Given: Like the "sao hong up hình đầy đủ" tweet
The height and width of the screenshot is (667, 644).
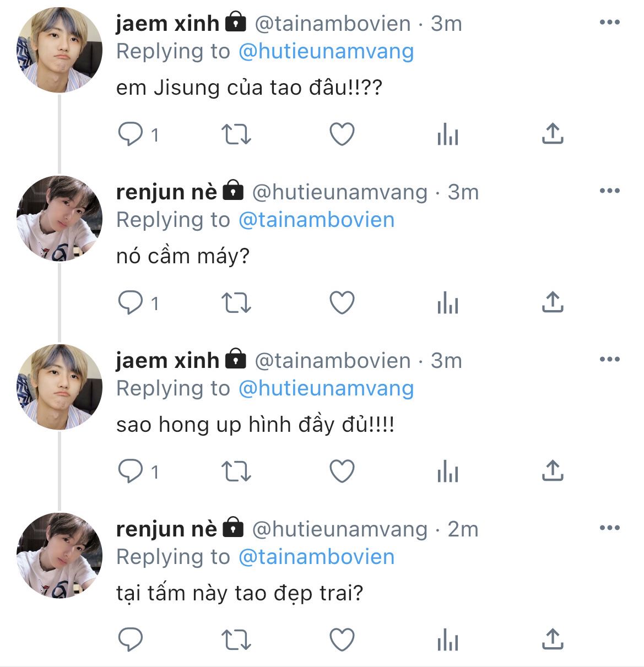Looking at the screenshot, I should pyautogui.click(x=342, y=471).
